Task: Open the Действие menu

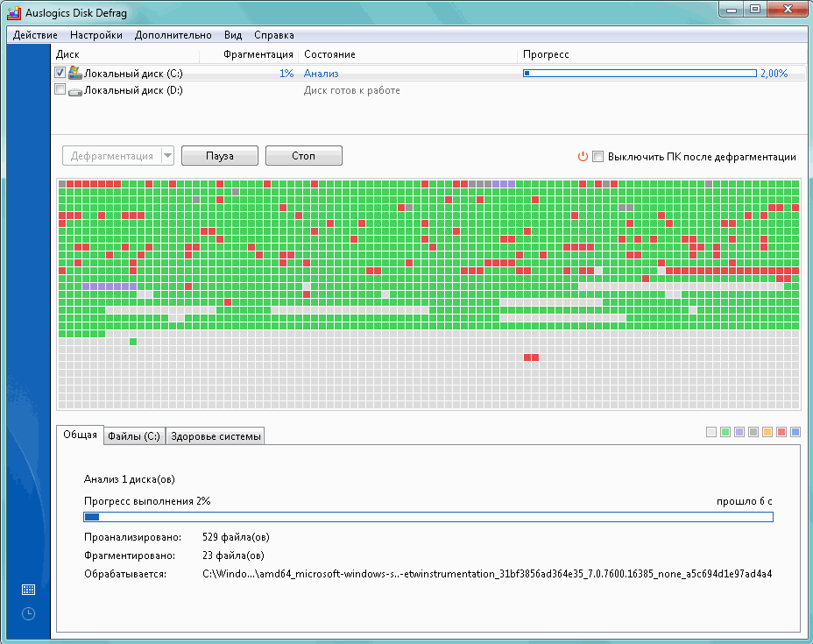Action: point(35,35)
